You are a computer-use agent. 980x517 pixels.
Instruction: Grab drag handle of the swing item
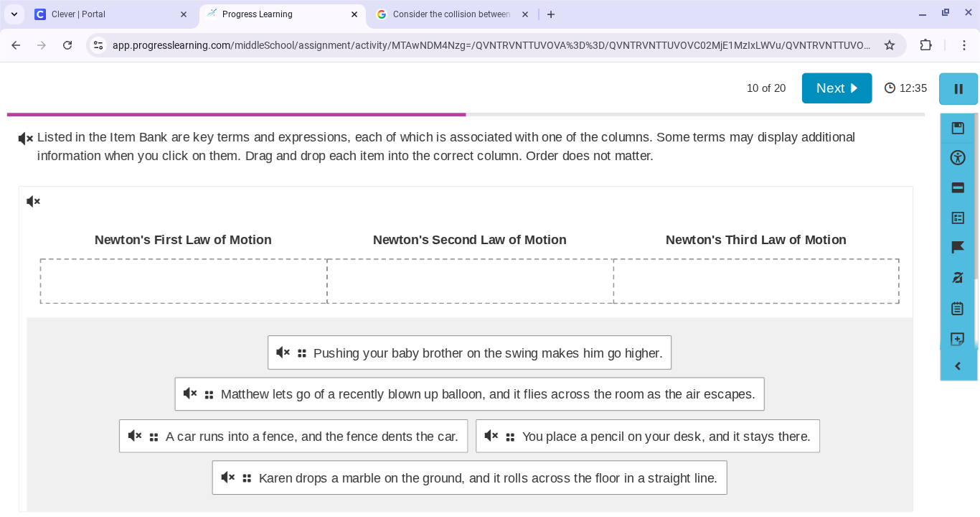(302, 353)
